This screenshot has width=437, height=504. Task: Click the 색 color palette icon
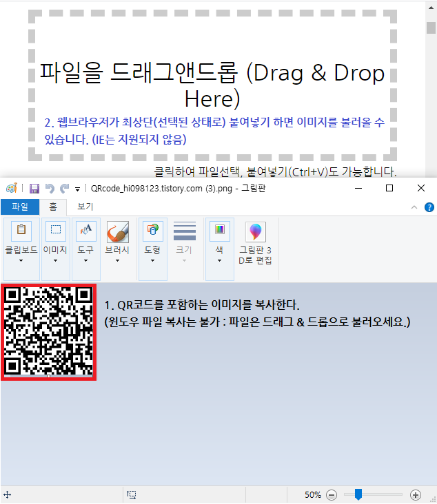point(220,231)
